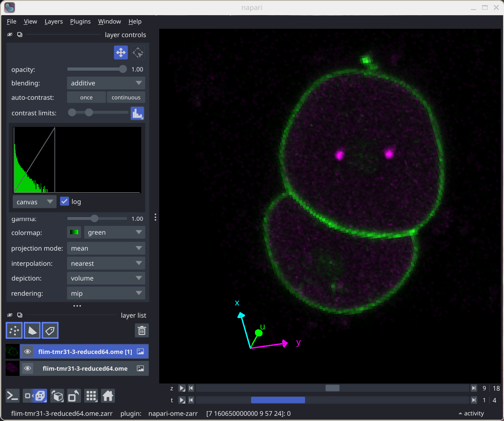
Task: Open the Help menu
Action: click(x=135, y=22)
